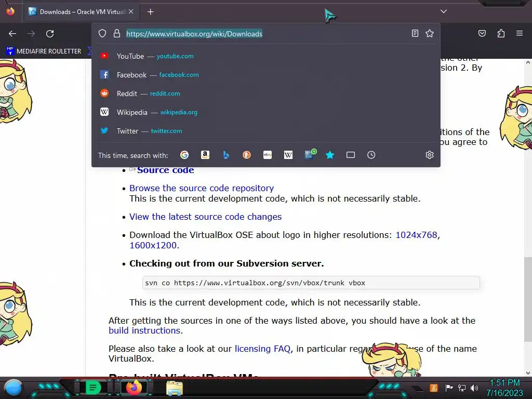Choose the YouTube suggestion
The width and height of the screenshot is (532, 399).
point(265,56)
